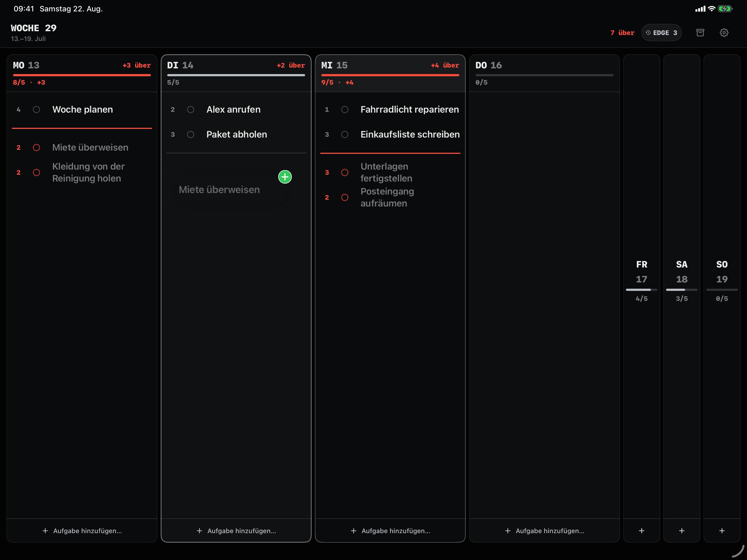747x560 pixels.
Task: Open settings via the gear icon
Action: click(724, 33)
